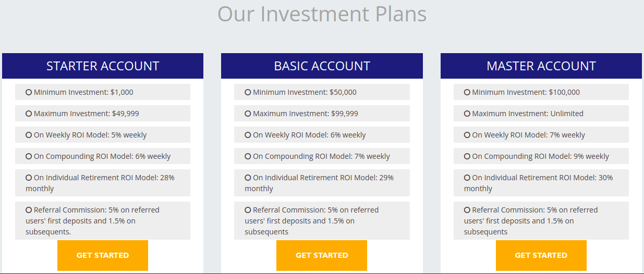Click circle icon beside Starter Minimum Investment $1,000

coord(29,92)
